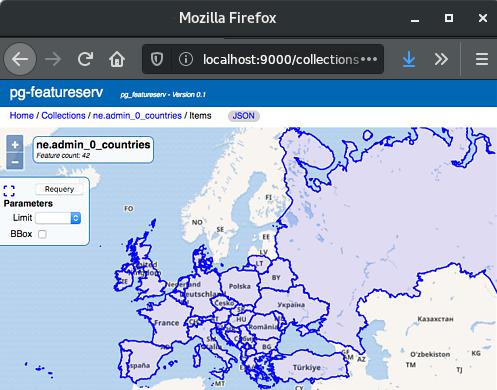Click the Україна feature on the map

point(291,304)
